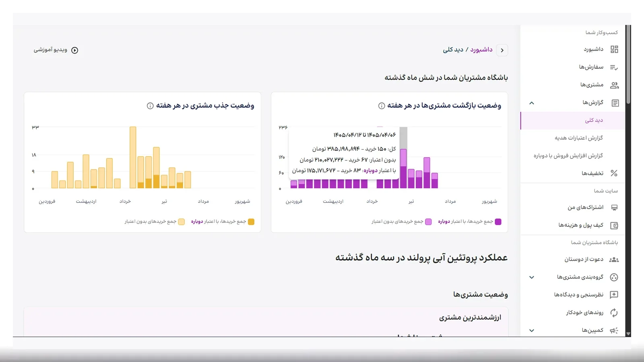Screen dimensions: 644x362
Task: Click the کمپین‌ها megaphone icon
Action: (x=614, y=331)
